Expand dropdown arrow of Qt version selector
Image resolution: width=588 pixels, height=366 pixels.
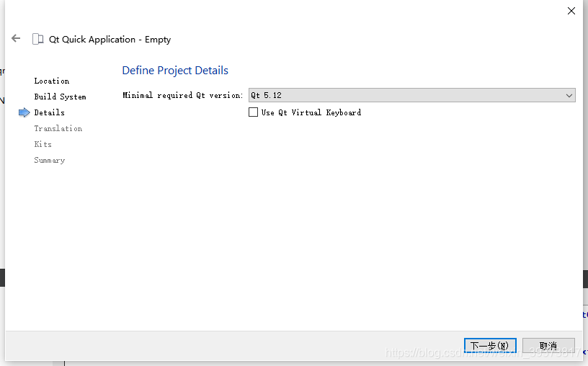569,96
